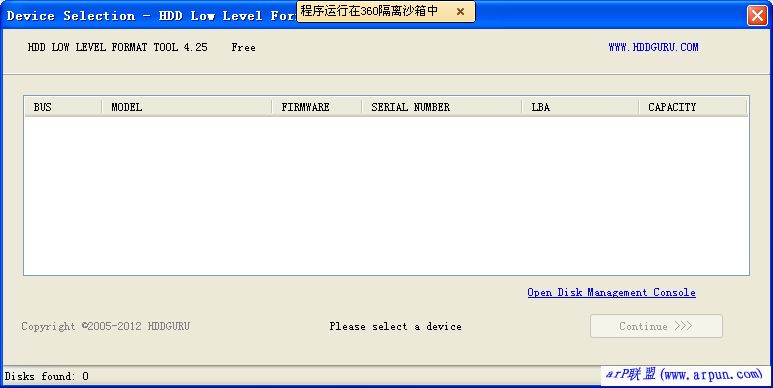Screen dimensions: 773x388
Task: Close the 360 sandbox notification popup
Action: [460, 11]
